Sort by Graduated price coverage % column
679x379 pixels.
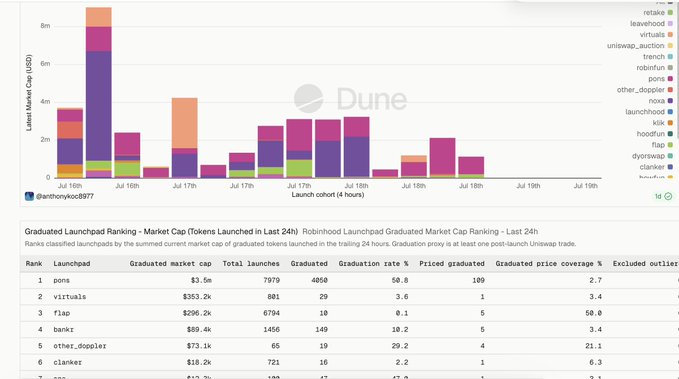point(549,263)
